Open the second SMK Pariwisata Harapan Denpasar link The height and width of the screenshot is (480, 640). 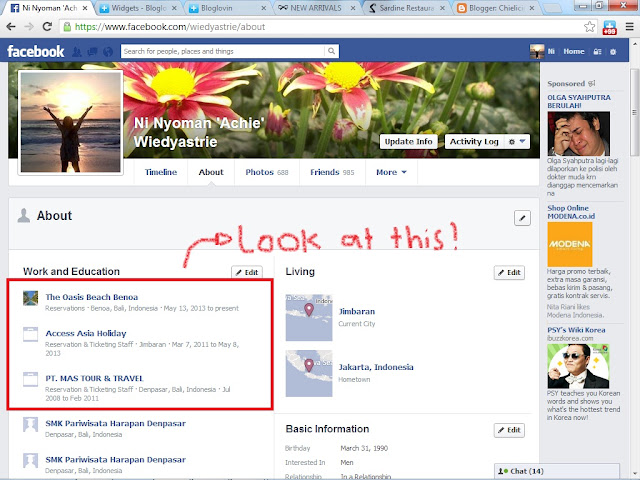pos(116,460)
